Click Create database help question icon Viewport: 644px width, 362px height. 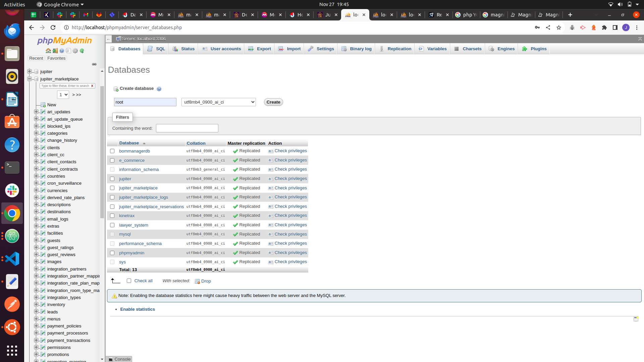(x=159, y=89)
